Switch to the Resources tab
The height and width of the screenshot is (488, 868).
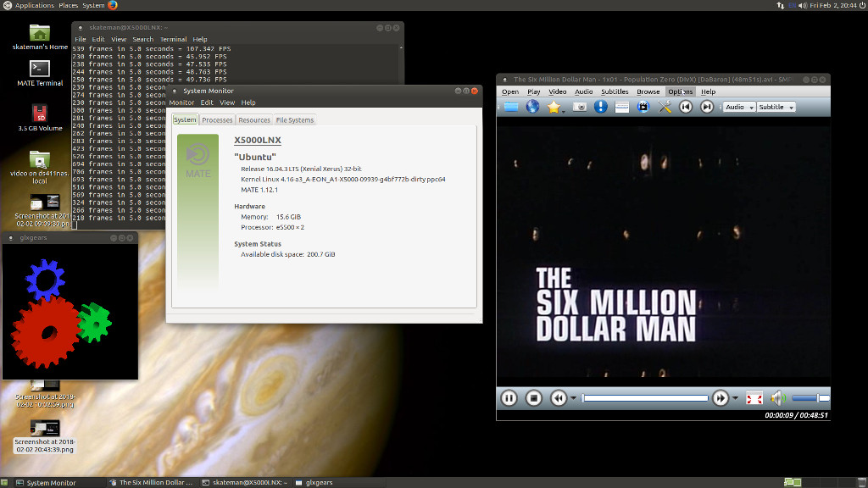click(x=254, y=120)
